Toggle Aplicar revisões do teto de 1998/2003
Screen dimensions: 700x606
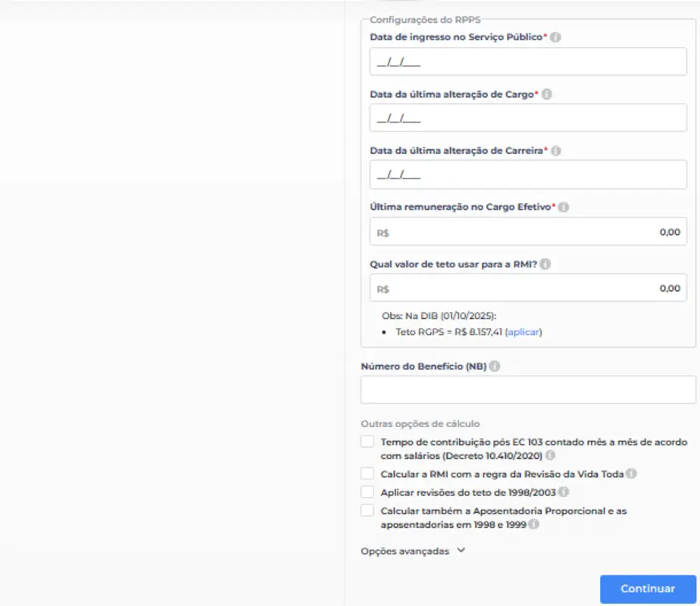point(367,492)
